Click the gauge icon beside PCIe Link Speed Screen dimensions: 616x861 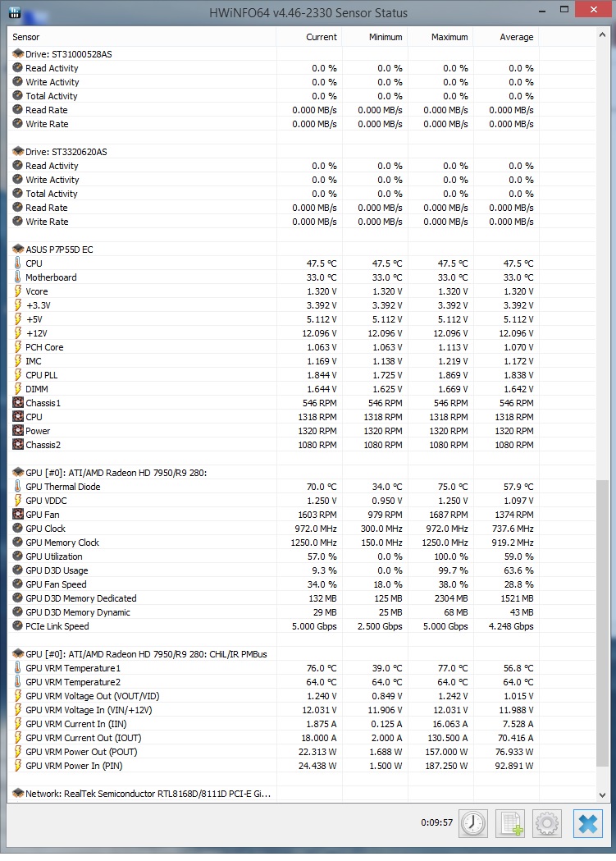[x=17, y=626]
